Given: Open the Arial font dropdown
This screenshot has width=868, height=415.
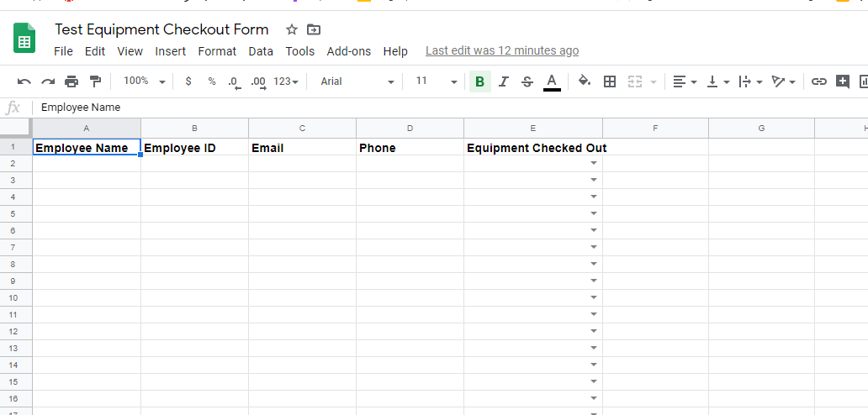Looking at the screenshot, I should point(357,81).
